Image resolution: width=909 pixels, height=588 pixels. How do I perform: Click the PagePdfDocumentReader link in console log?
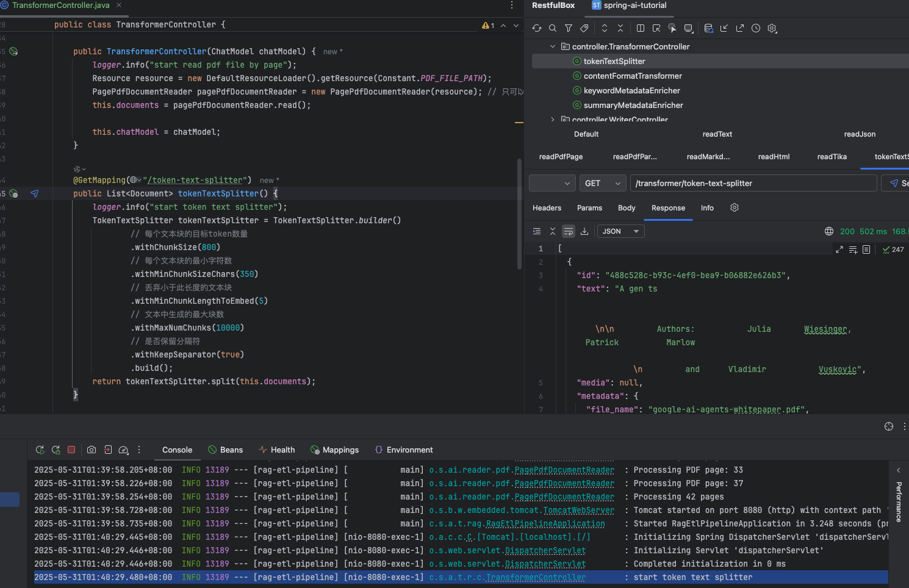coord(564,470)
